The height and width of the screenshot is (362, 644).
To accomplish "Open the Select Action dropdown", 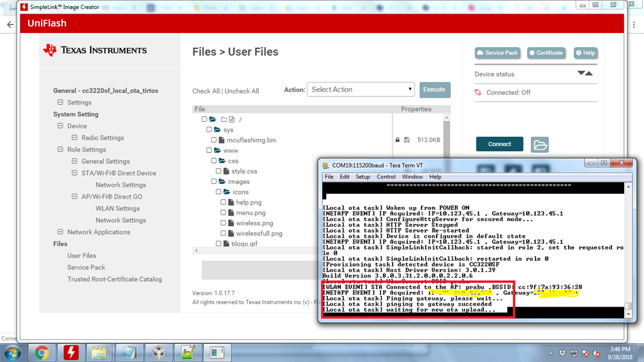I will point(361,90).
